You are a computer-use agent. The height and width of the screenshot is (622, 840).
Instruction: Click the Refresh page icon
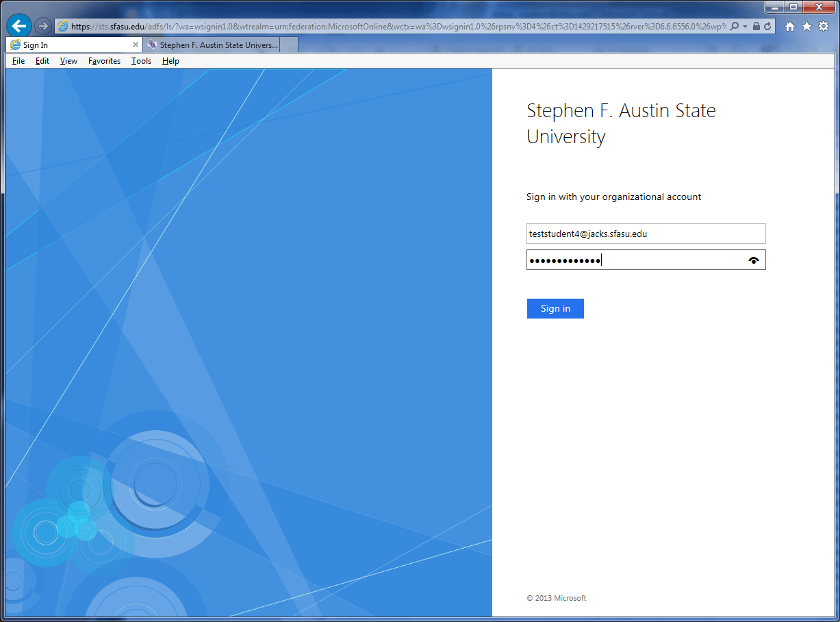pos(767,26)
